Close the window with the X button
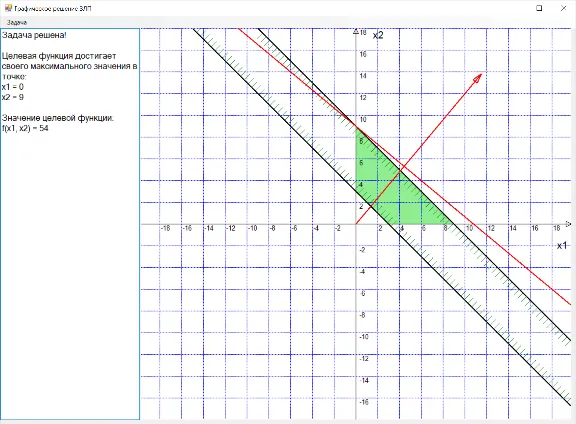Viewport: 576px width, 424px height. (x=564, y=8)
